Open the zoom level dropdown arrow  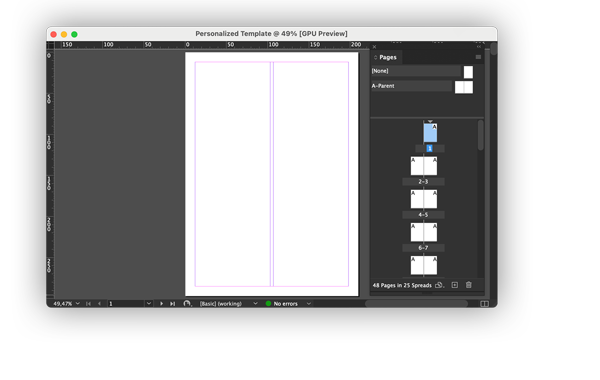coord(78,303)
